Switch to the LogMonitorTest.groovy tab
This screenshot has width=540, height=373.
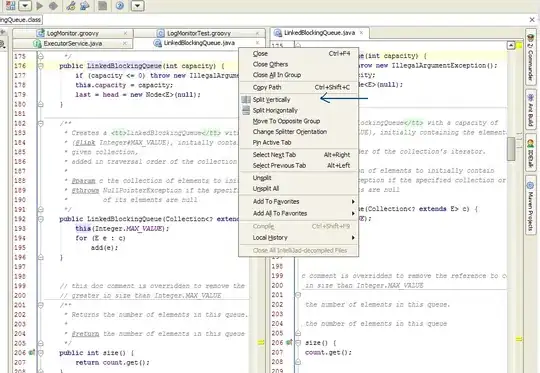click(x=199, y=33)
